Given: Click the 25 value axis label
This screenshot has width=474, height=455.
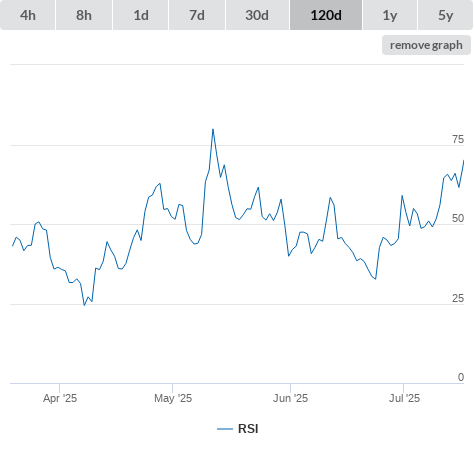Looking at the screenshot, I should click(458, 298).
